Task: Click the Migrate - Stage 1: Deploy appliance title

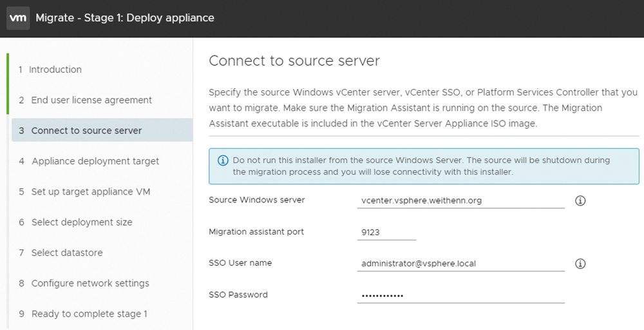Action: tap(125, 18)
